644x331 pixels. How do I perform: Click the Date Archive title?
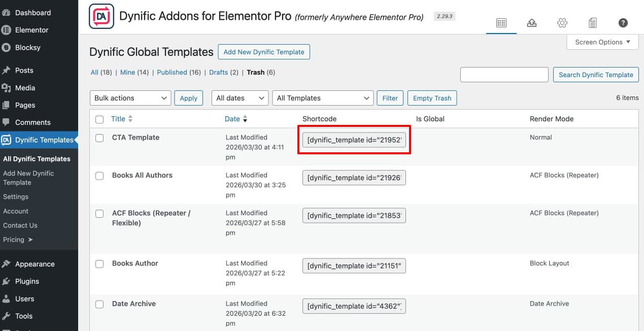point(134,304)
